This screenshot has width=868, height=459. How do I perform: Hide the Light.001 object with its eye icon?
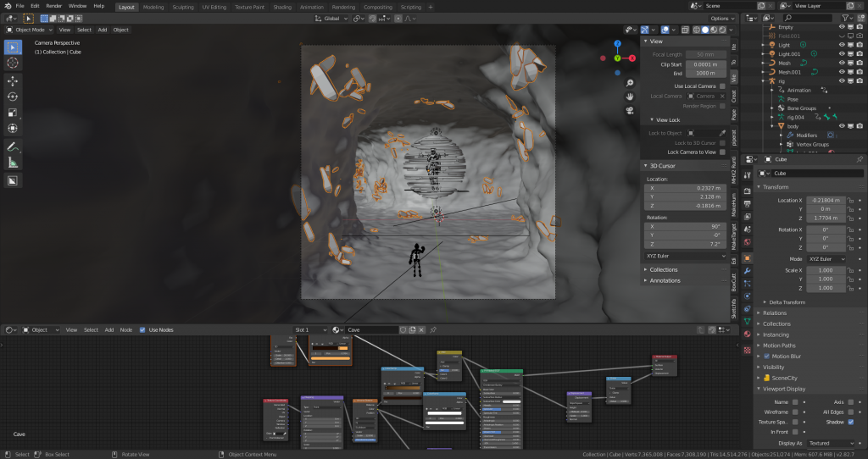click(842, 54)
